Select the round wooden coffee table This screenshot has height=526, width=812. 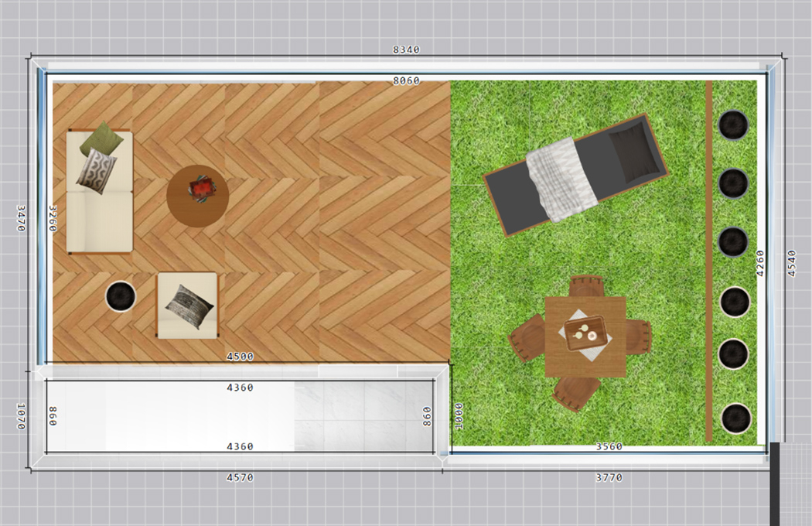197,195
